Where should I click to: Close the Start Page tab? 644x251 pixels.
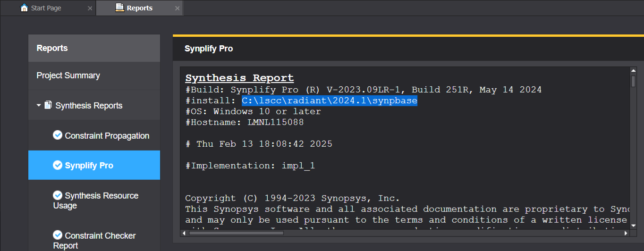click(90, 8)
